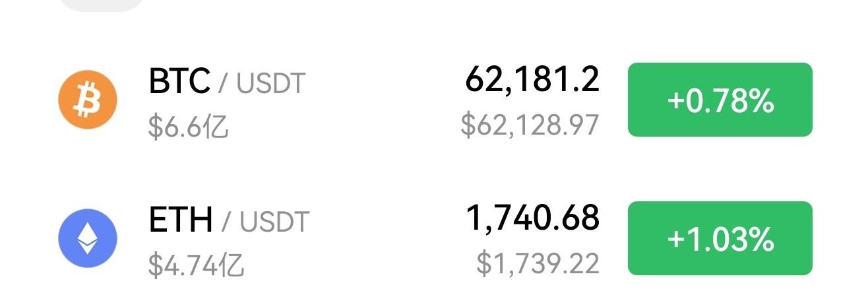Toggle the +1.03% change badge for ETH
The width and height of the screenshot is (868, 299).
coord(720,238)
